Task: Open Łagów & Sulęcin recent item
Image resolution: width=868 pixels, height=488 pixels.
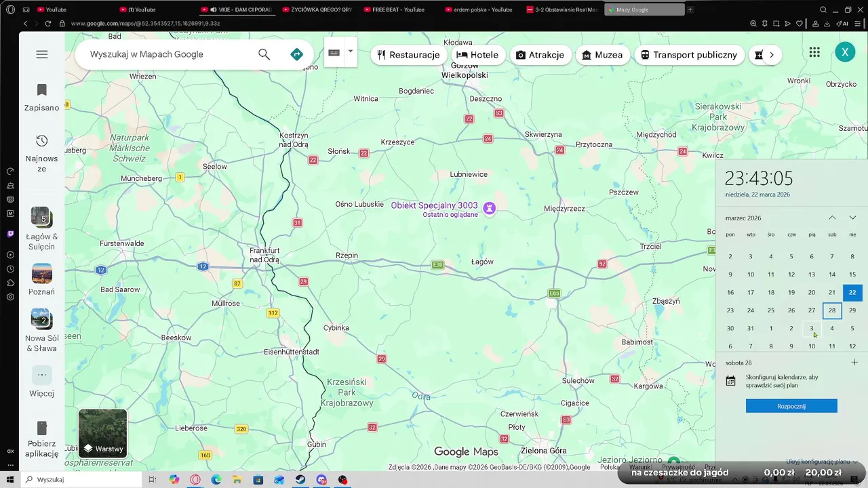Action: tap(42, 228)
